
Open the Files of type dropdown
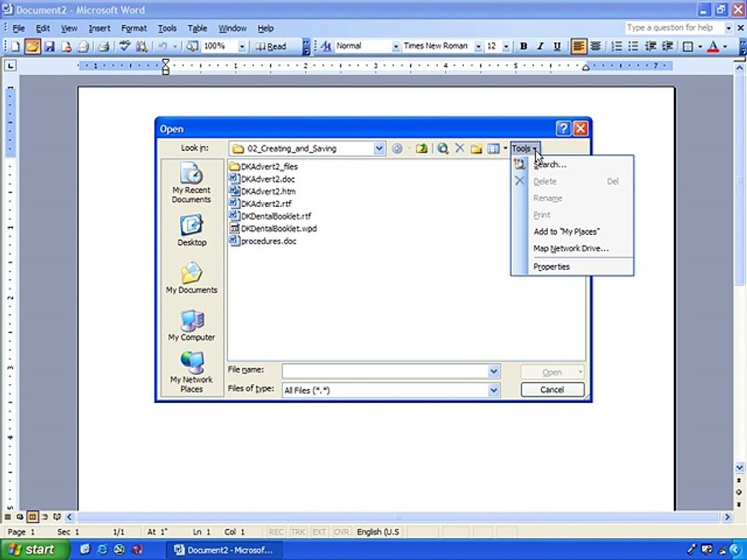click(493, 390)
